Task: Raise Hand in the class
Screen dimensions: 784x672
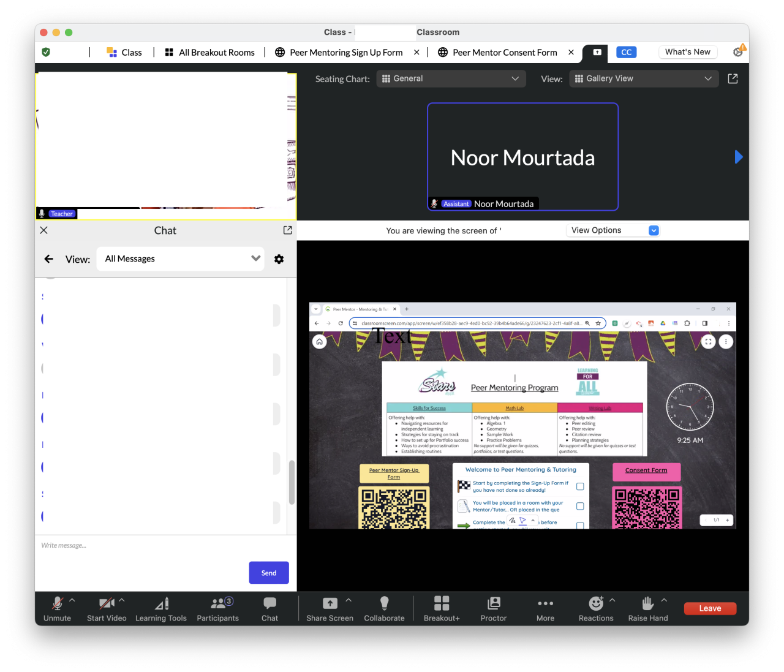Action: coord(648,609)
